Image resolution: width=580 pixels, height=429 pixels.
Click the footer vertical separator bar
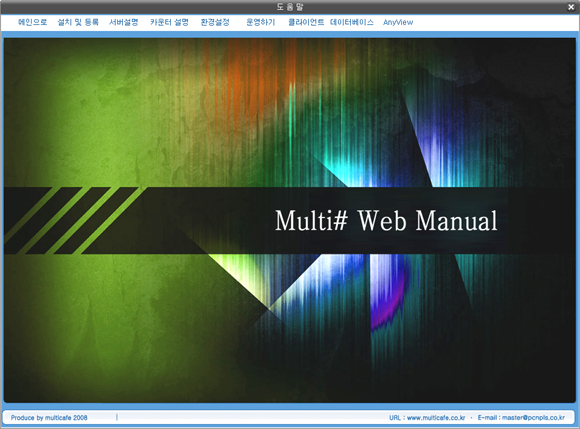[x=117, y=417]
